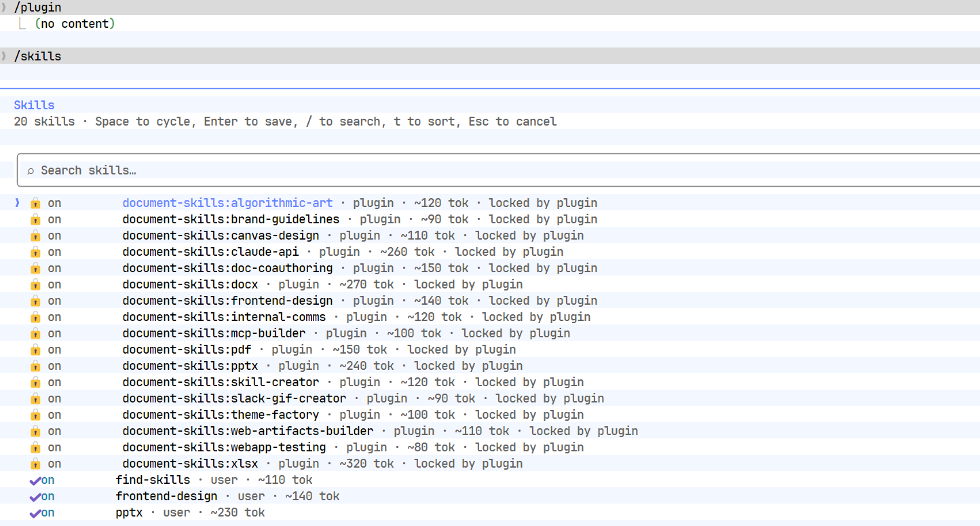Select the document-skills:doc-coauthoring skill name

(x=227, y=268)
